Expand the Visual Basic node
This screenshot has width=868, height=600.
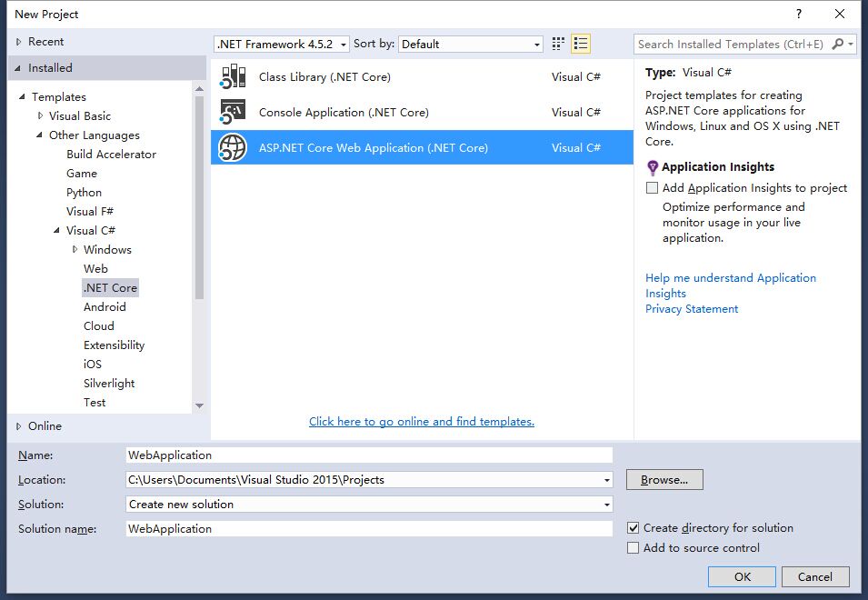point(40,115)
